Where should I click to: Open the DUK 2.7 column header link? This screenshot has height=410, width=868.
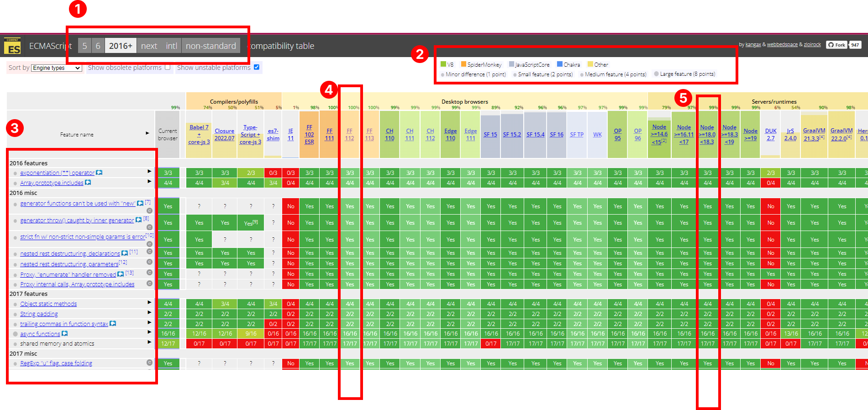click(x=771, y=135)
